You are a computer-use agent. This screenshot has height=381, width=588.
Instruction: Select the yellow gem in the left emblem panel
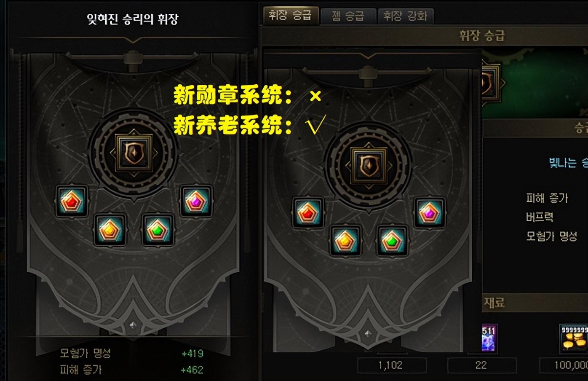(x=110, y=230)
